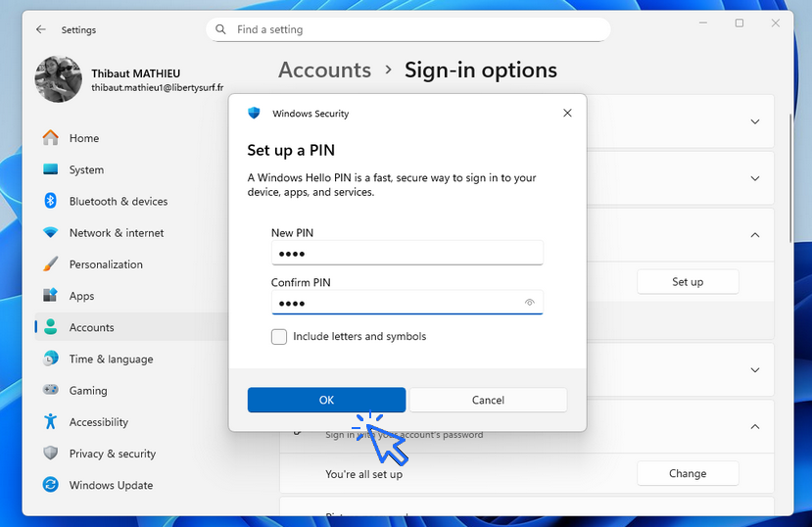Click the Settings window scrollbar
This screenshot has height=527, width=812.
point(789,177)
